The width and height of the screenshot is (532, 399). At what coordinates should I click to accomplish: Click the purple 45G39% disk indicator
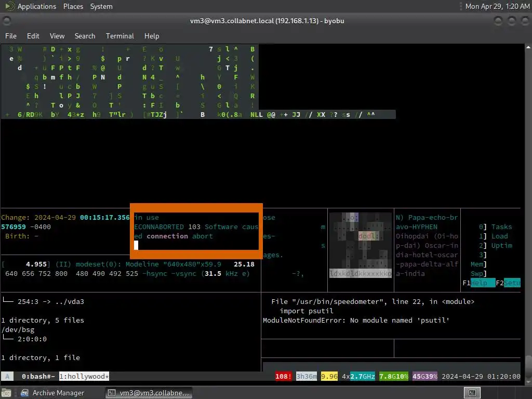425,376
